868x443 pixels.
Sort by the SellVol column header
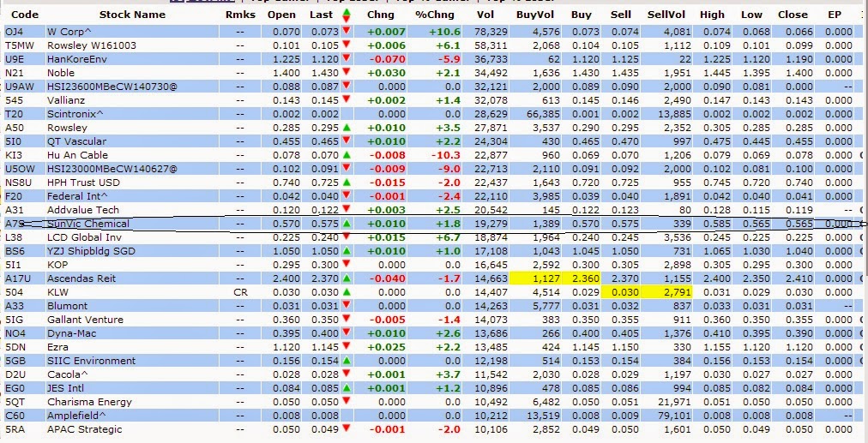coord(664,15)
